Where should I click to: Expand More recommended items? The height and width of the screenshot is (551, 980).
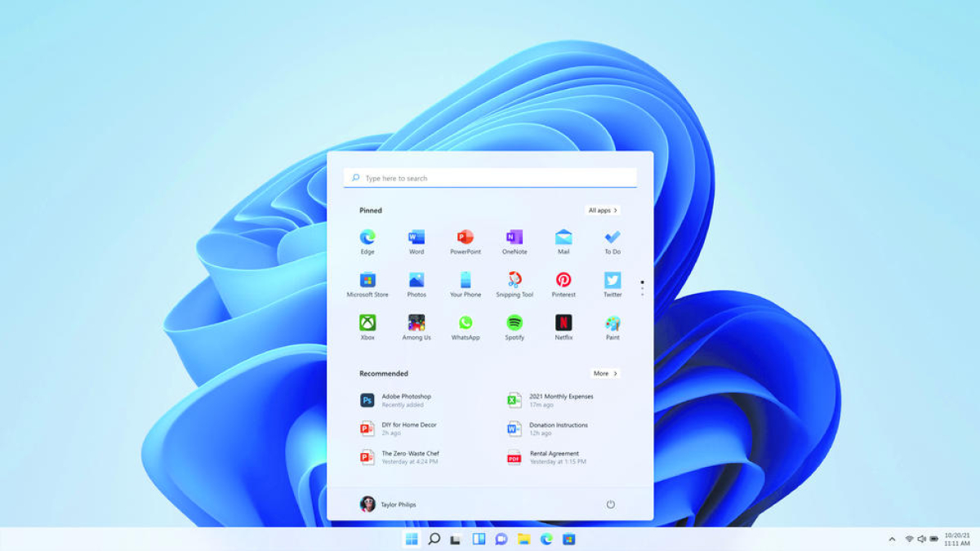coord(604,373)
